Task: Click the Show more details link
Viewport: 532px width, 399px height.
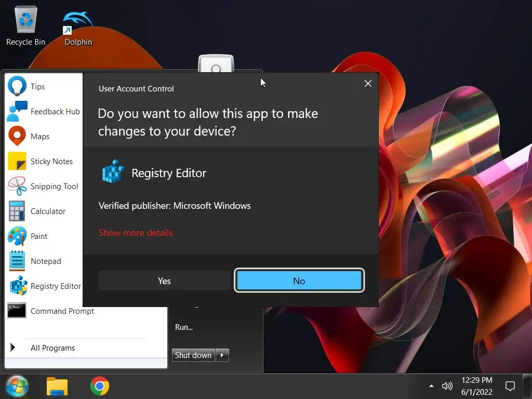Action: click(136, 233)
